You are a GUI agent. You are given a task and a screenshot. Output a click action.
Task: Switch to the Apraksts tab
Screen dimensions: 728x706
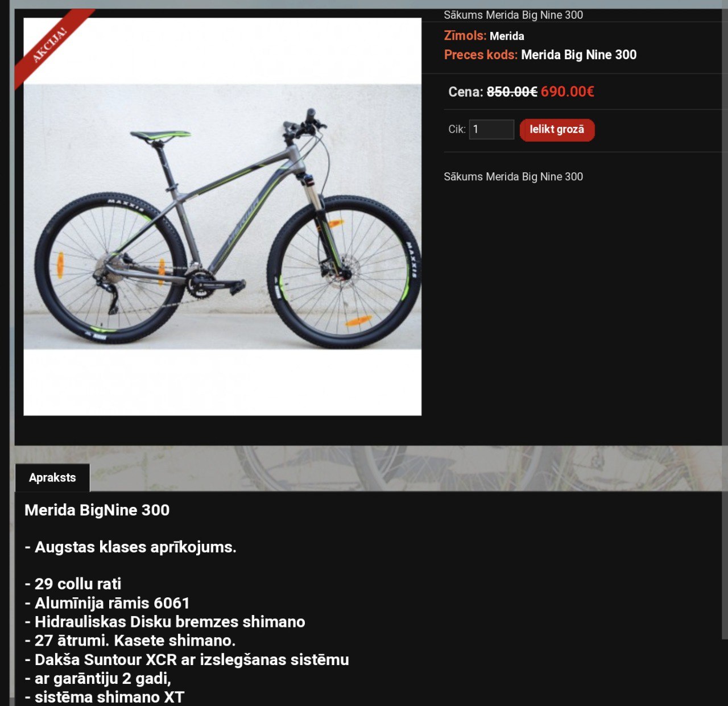pyautogui.click(x=52, y=478)
